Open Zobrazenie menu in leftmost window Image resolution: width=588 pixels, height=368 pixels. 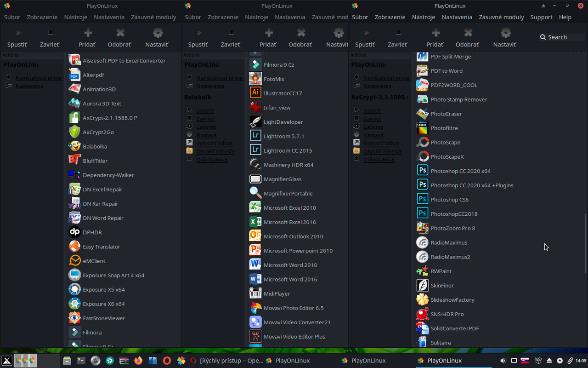pos(42,17)
